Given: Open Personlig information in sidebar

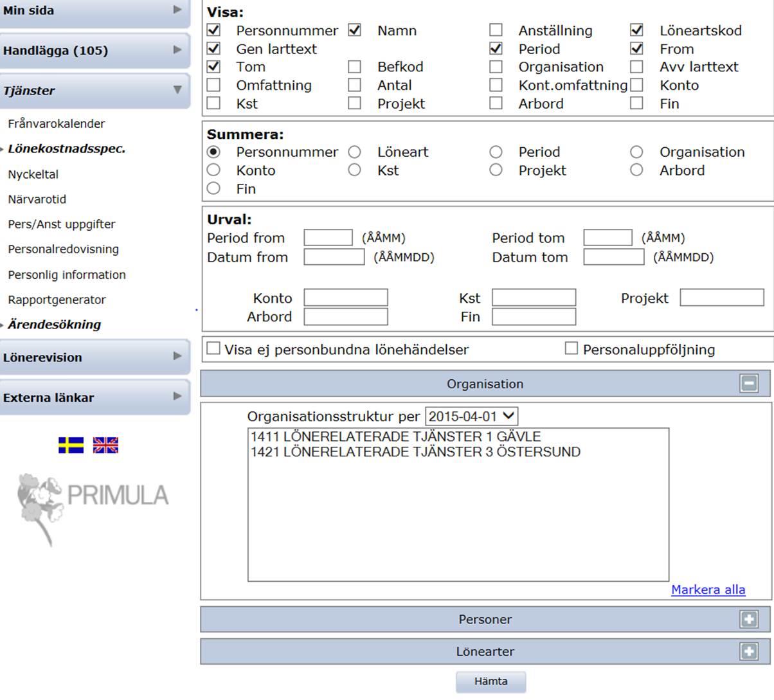Looking at the screenshot, I should click(67, 275).
